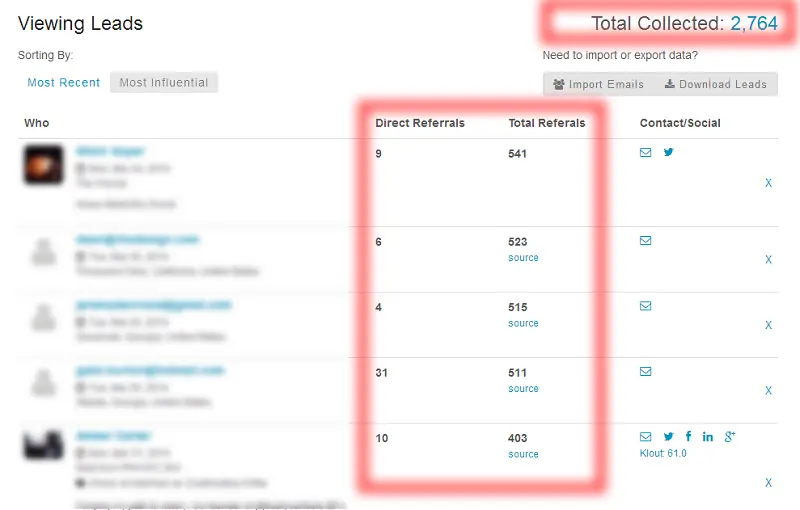Open the Google Plus icon in the 403 referrals row

730,437
